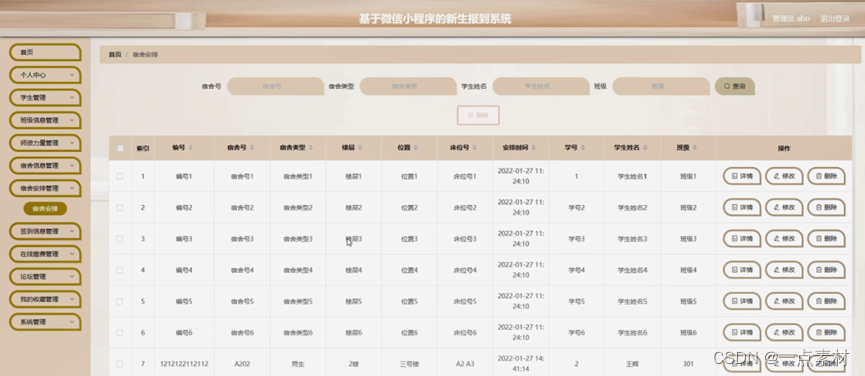This screenshot has width=865, height=376.
Task: Expand the 宿舍信息管理 sidebar menu
Action: (45, 165)
